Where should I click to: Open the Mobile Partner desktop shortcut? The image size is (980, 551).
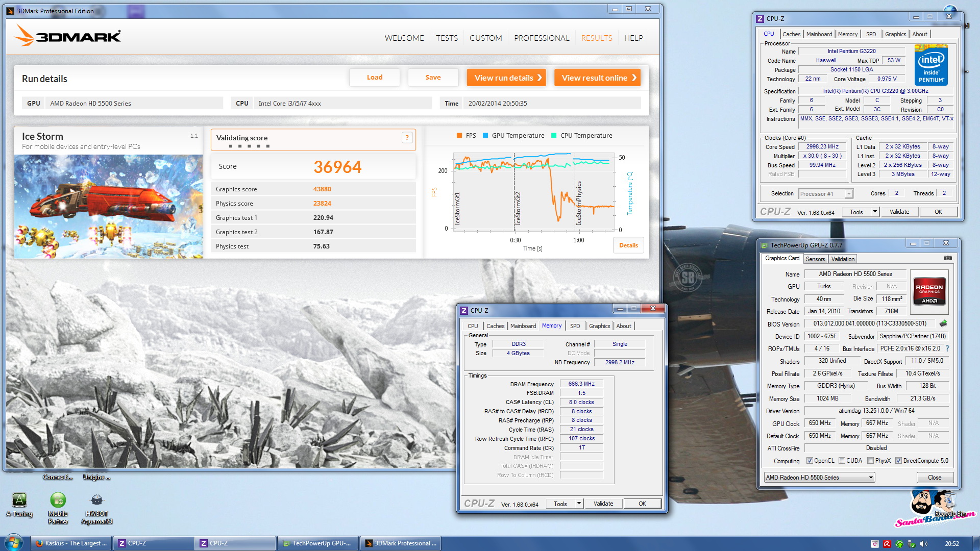(x=58, y=508)
